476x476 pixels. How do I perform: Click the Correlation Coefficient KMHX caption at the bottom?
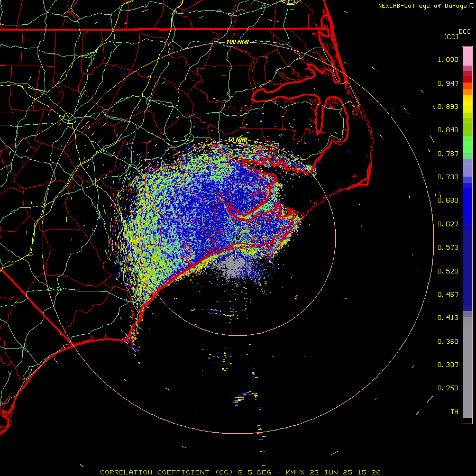(x=240, y=472)
